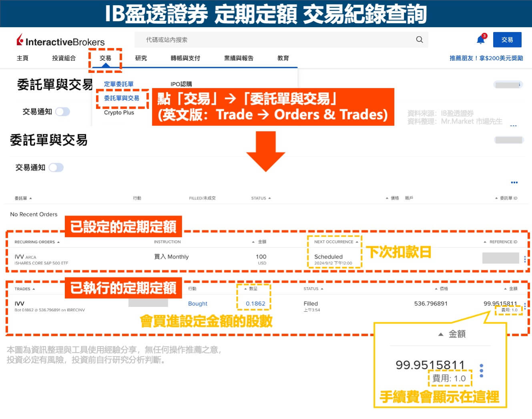This screenshot has width=532, height=419.
Task: Click ISHARES CORE S&P 500 ETF text
Action: pos(41,263)
